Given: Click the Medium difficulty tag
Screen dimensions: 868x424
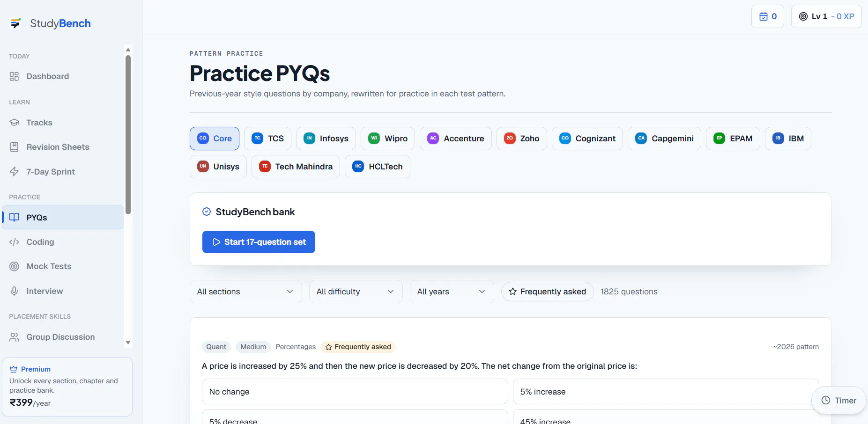Looking at the screenshot, I should pyautogui.click(x=253, y=347).
